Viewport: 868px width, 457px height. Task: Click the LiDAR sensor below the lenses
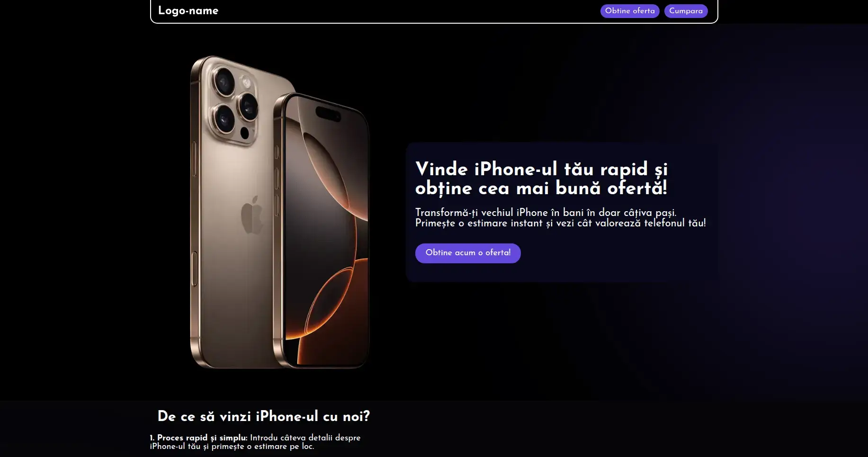coord(245,133)
